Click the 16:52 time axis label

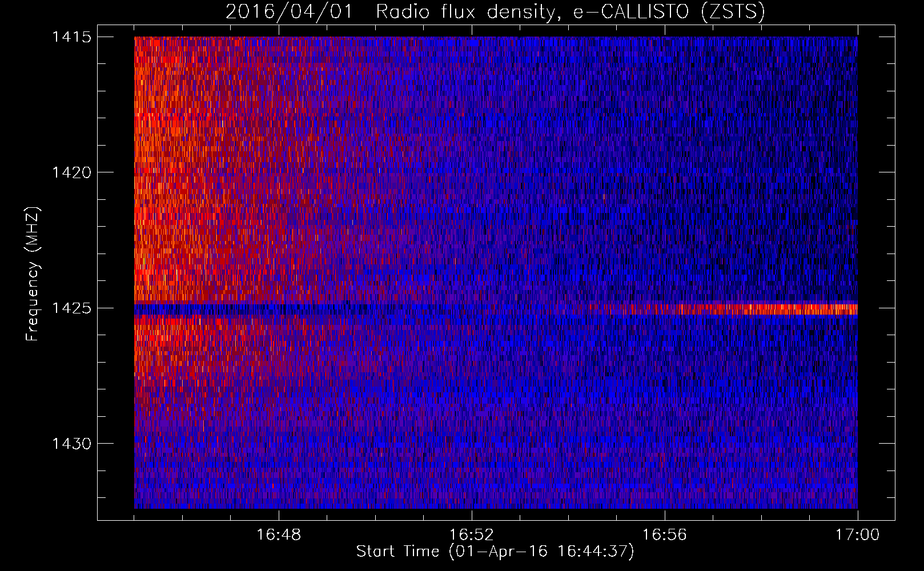(x=471, y=534)
